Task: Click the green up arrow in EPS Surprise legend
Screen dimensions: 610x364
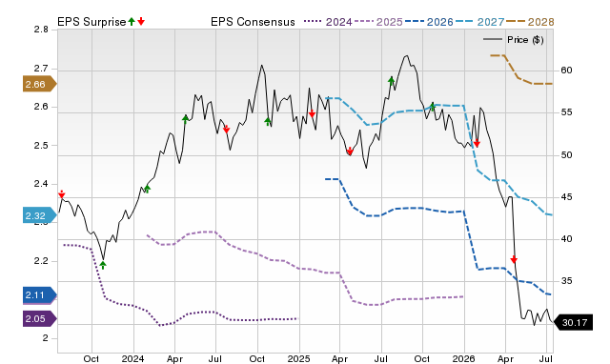Action: [132, 21]
